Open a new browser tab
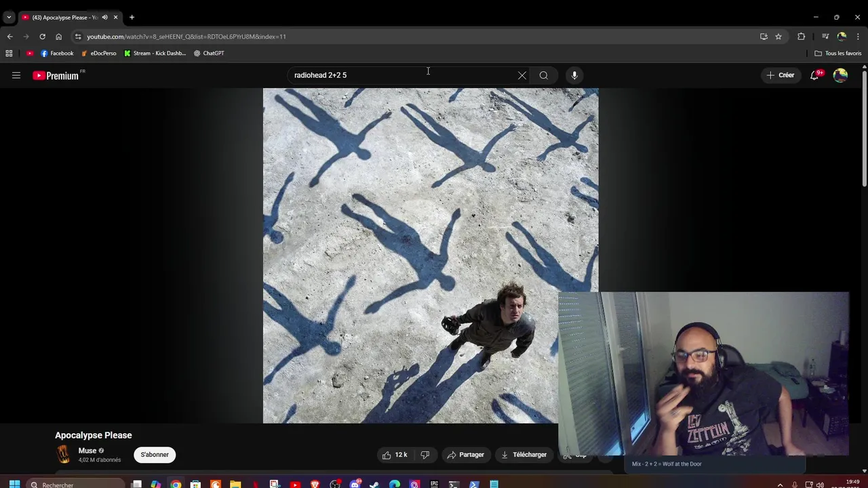The image size is (868, 488). point(132,17)
